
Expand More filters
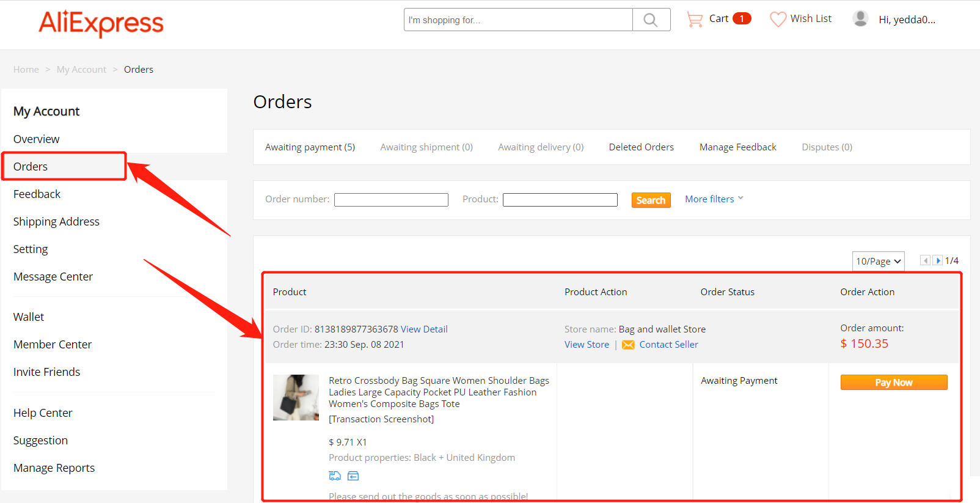pyautogui.click(x=714, y=199)
